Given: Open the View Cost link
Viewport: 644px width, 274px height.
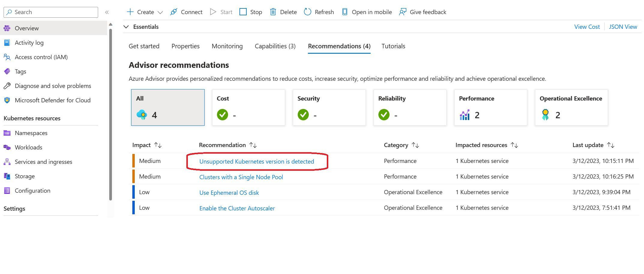Looking at the screenshot, I should [587, 27].
